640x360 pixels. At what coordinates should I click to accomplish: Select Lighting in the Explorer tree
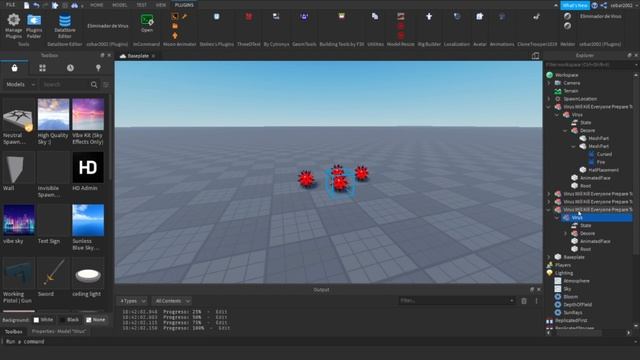(x=564, y=273)
